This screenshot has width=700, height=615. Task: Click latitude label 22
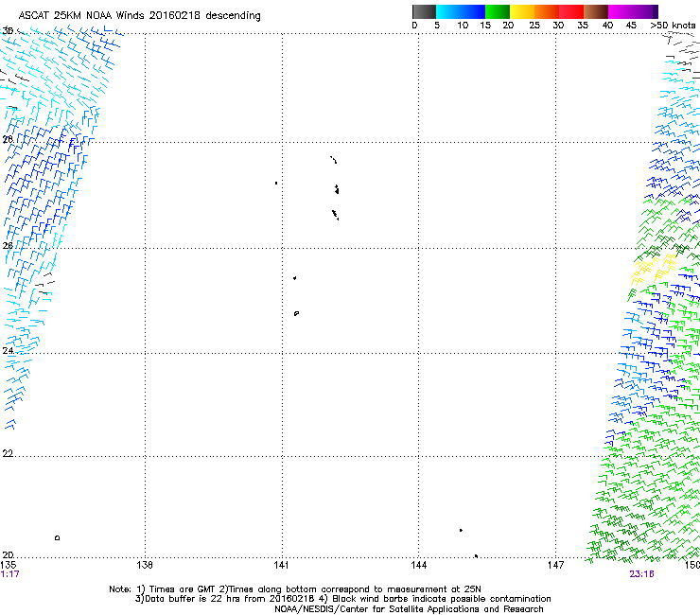8,453
